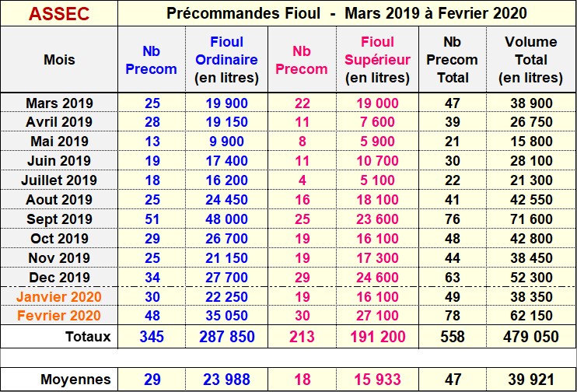Select the 71 600 volume cell
This screenshot has width=577, height=392.
(x=532, y=219)
